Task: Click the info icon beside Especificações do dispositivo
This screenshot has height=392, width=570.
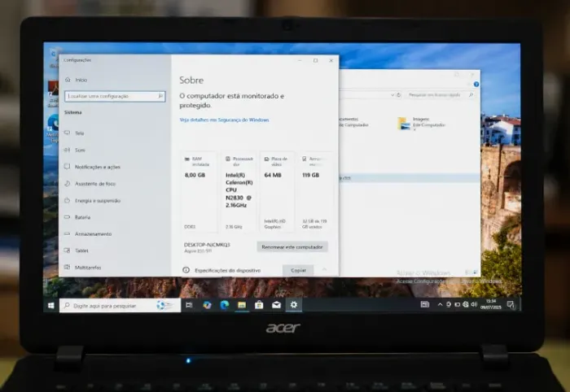Action: 186,270
